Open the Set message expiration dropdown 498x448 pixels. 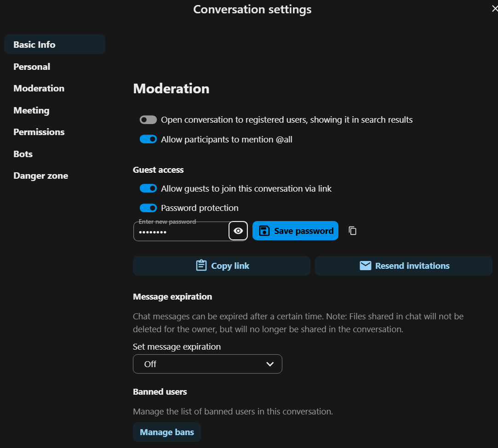pyautogui.click(x=207, y=364)
